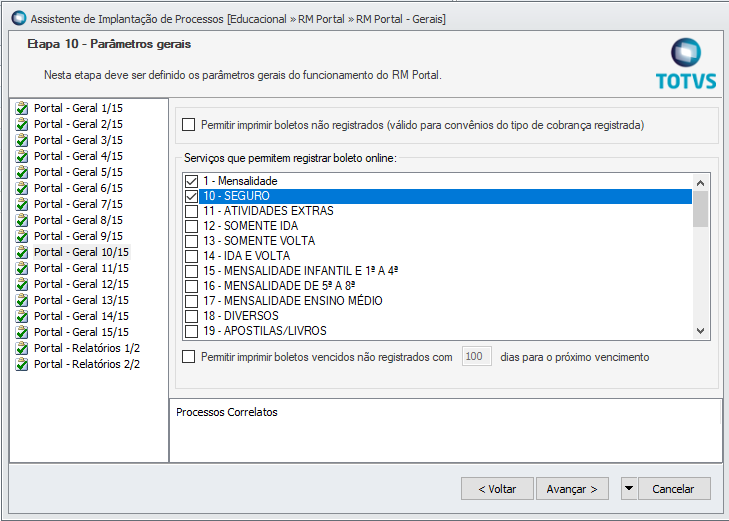Go to step Portal - Geral 5/15
Viewport: 729px width, 521px height.
click(78, 172)
